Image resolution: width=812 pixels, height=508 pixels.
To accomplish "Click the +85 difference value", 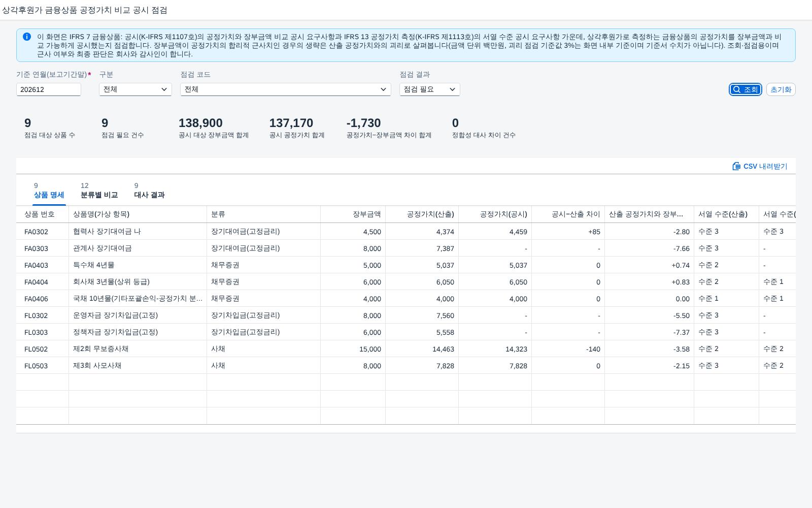I will (x=594, y=232).
